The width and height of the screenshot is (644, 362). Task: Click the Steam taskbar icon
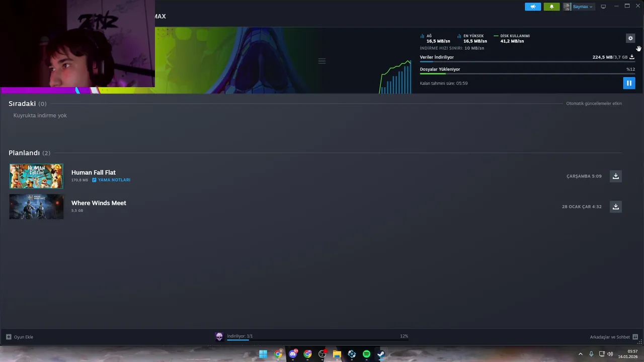381,354
